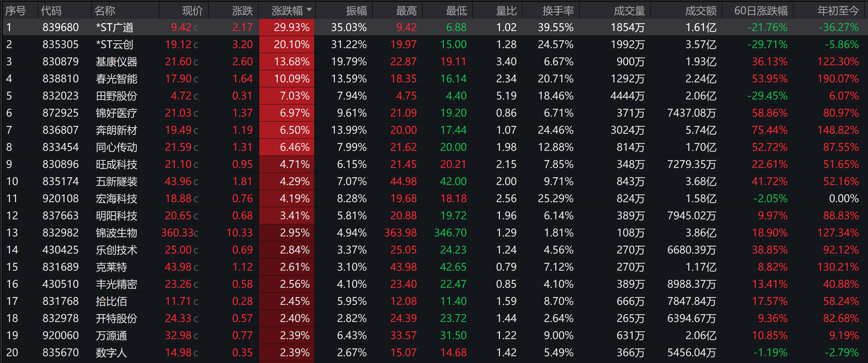The image size is (868, 363).
Task: Open stock 基康仪器 by name
Action: (116, 62)
